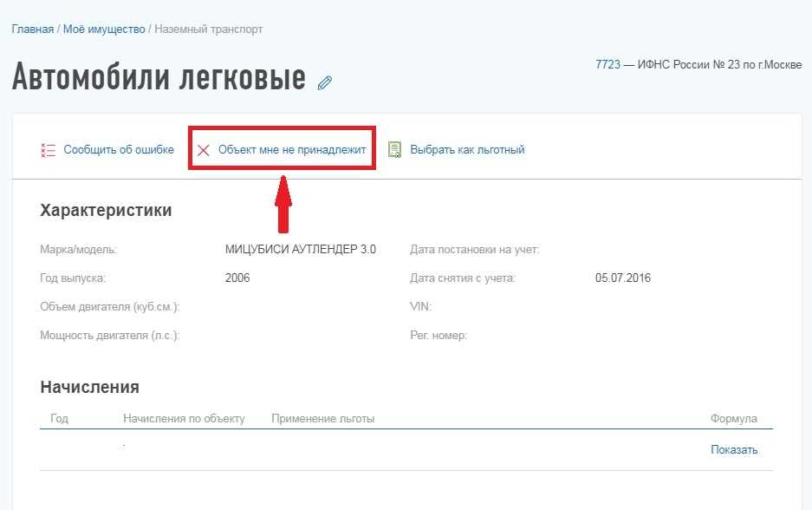Open the 'Моё имущество' breadcrumb
812x510 pixels.
click(105, 29)
